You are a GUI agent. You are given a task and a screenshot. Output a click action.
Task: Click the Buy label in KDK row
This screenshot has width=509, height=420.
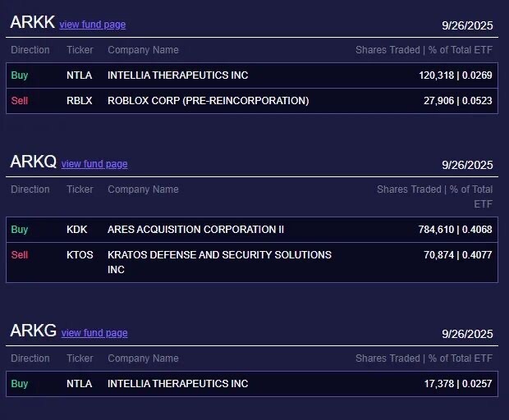[20, 230]
